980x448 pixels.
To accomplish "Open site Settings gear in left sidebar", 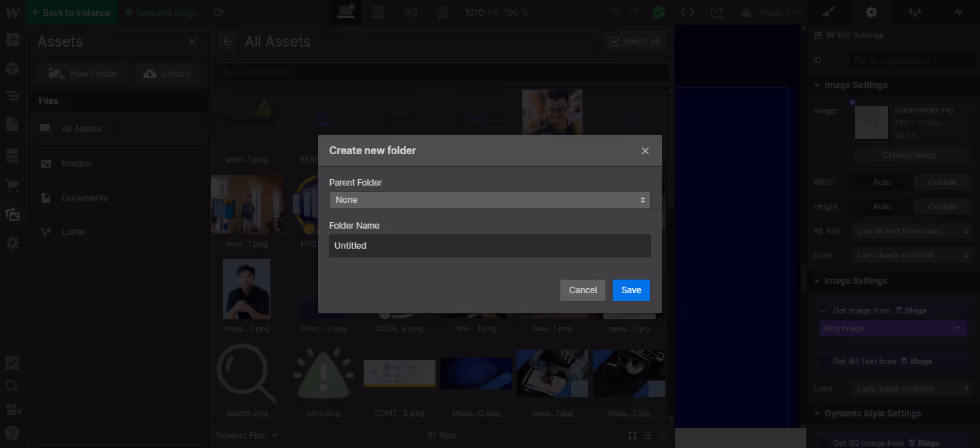I will click(12, 243).
